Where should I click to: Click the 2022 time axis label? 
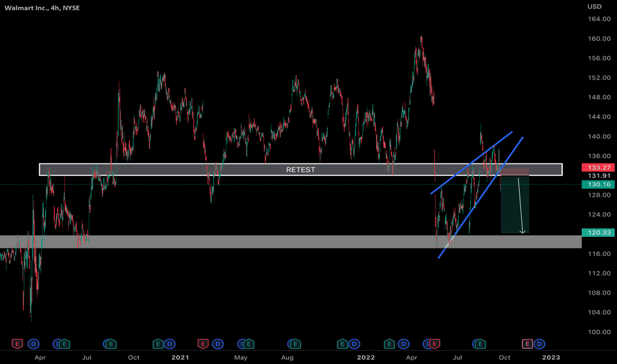click(x=366, y=357)
